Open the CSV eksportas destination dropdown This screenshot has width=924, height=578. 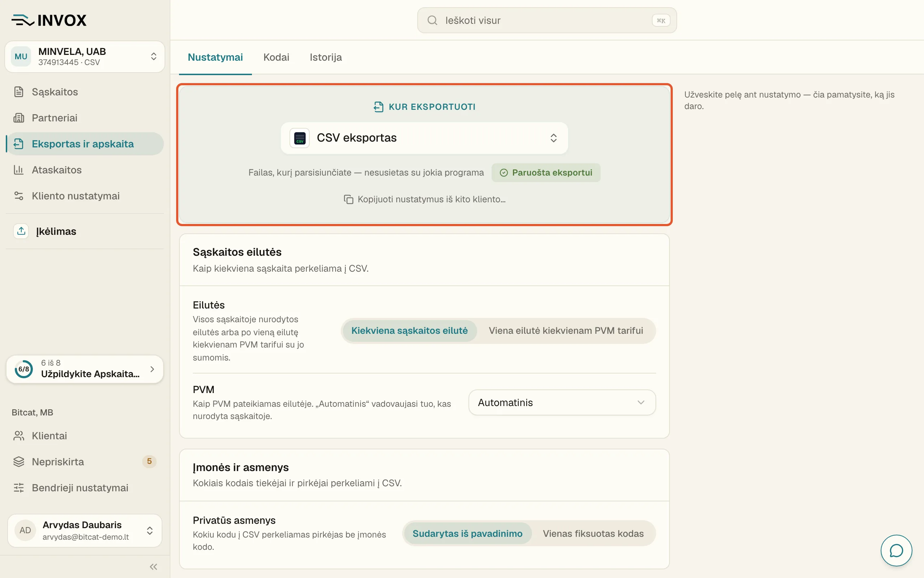point(424,138)
